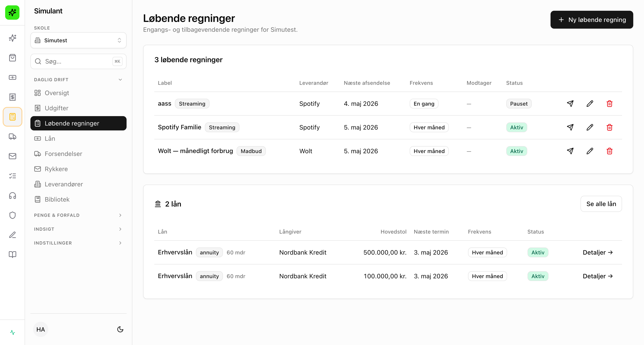Open Rykkere in the sidebar
Viewport: 644px width, 345px height.
click(x=78, y=169)
